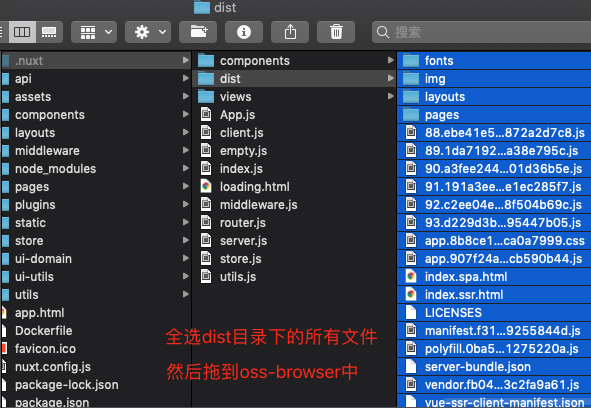The image size is (591, 408).
Task: Select 89.1da7192...a38e795c.js file
Action: (x=494, y=150)
